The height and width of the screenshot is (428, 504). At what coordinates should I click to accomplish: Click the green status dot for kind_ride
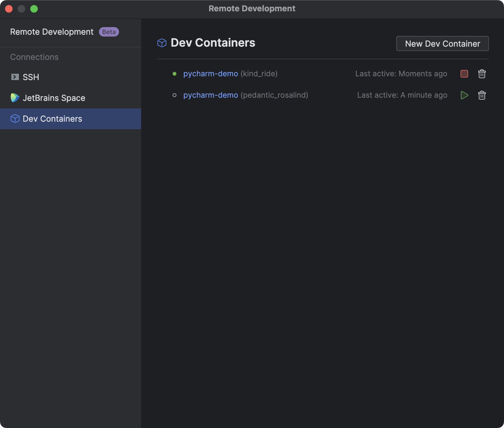175,73
